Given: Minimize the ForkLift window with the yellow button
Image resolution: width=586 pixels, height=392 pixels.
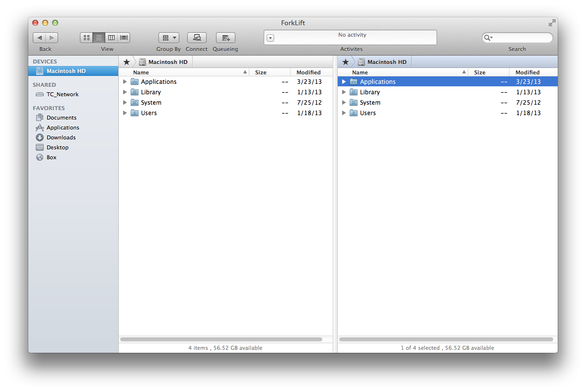Looking at the screenshot, I should (45, 23).
